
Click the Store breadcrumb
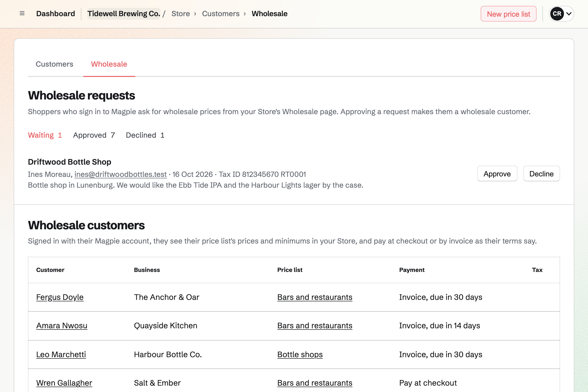181,14
